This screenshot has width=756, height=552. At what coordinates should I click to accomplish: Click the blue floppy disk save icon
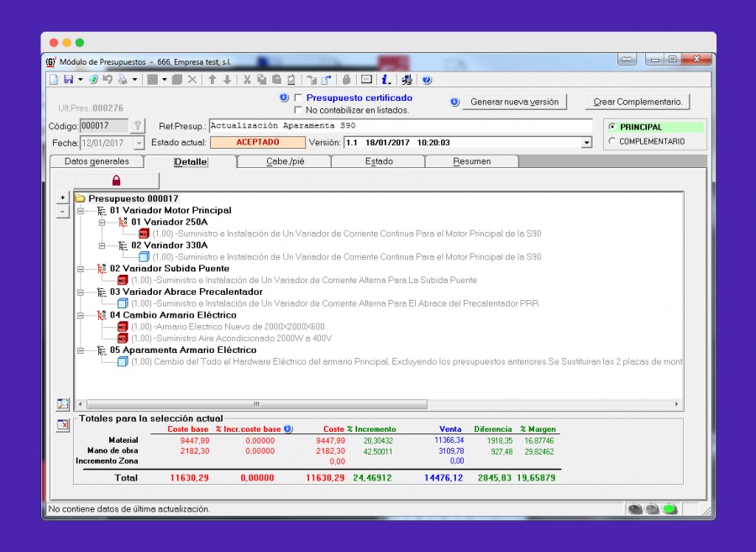click(x=69, y=80)
